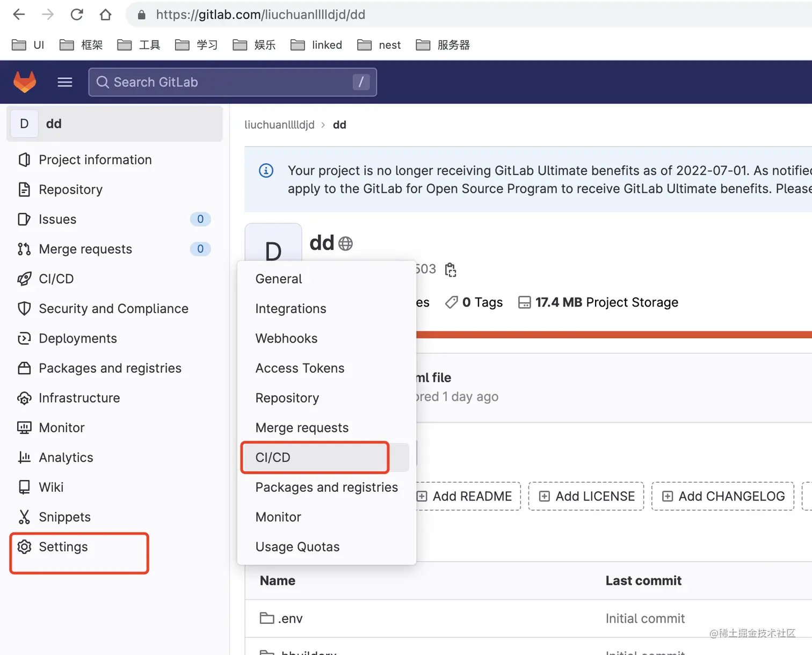The height and width of the screenshot is (655, 812).
Task: Click the Project information sidebar icon
Action: (x=24, y=160)
